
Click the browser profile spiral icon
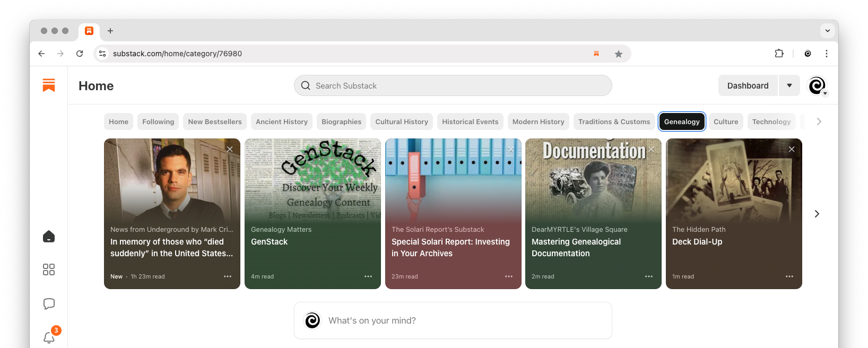[808, 54]
